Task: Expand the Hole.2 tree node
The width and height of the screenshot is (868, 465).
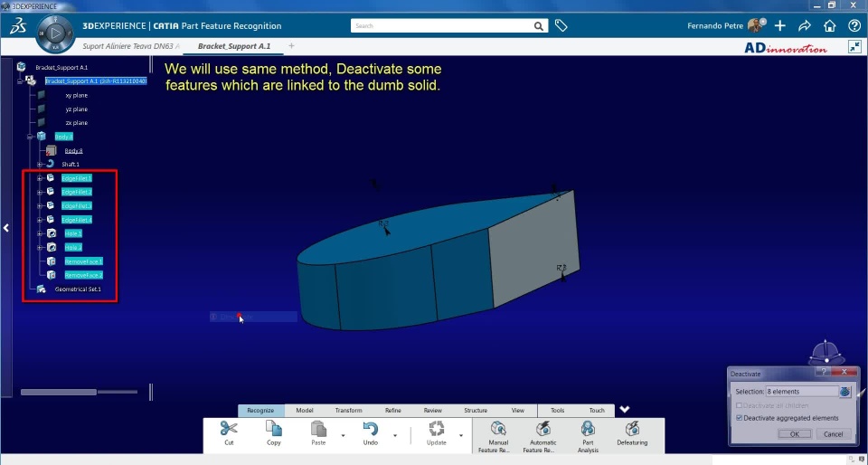Action: (39, 248)
